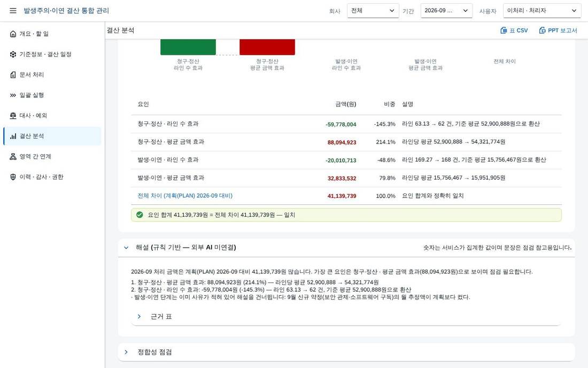Click the -48.6% share cell
This screenshot has width=588, height=368.
pyautogui.click(x=386, y=160)
